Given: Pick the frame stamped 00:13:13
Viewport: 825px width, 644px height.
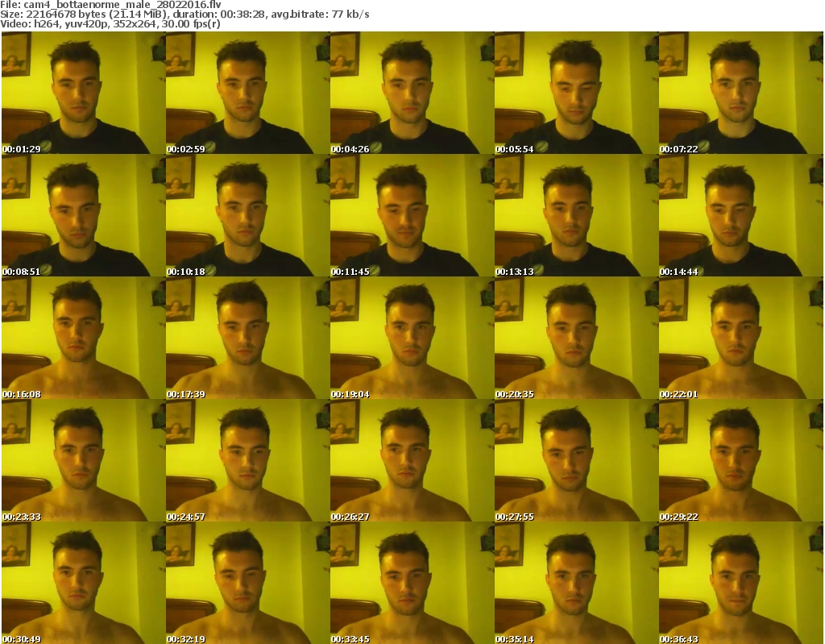Looking at the screenshot, I should click(x=576, y=215).
